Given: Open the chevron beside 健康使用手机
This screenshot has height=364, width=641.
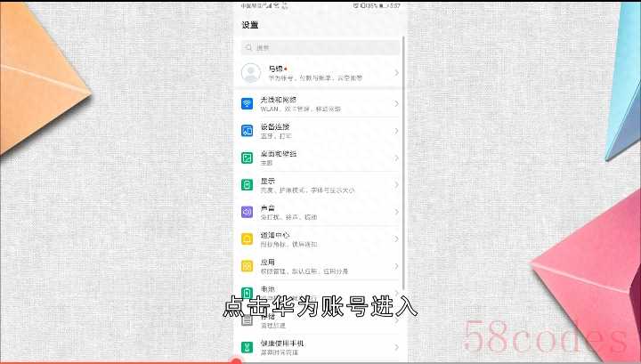Looking at the screenshot, I should tap(396, 346).
